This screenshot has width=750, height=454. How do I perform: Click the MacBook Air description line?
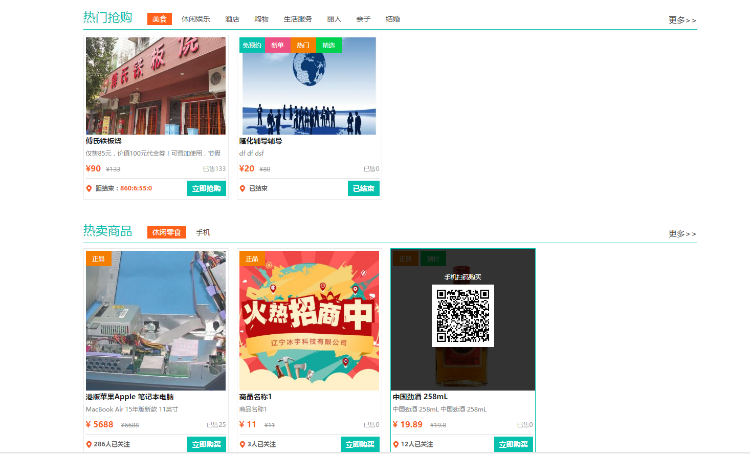(132, 410)
